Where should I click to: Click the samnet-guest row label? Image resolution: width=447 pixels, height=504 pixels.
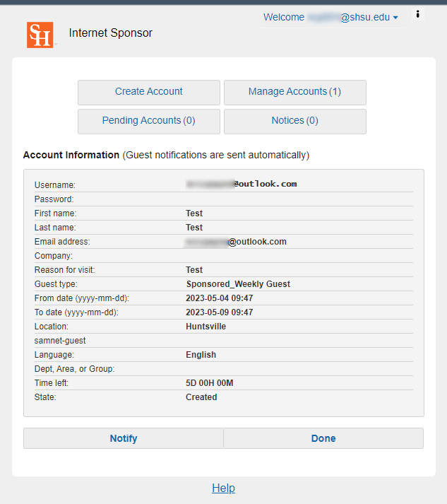[60, 341]
